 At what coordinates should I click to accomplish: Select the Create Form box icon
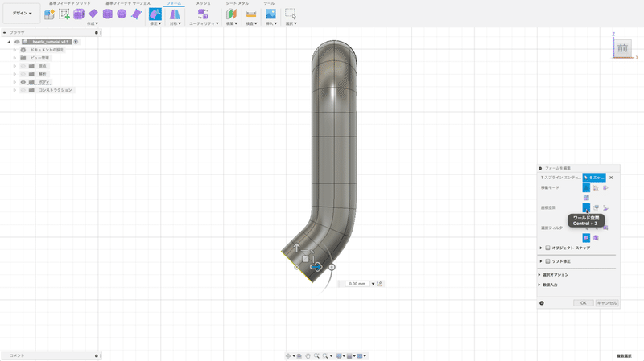[x=78, y=14]
